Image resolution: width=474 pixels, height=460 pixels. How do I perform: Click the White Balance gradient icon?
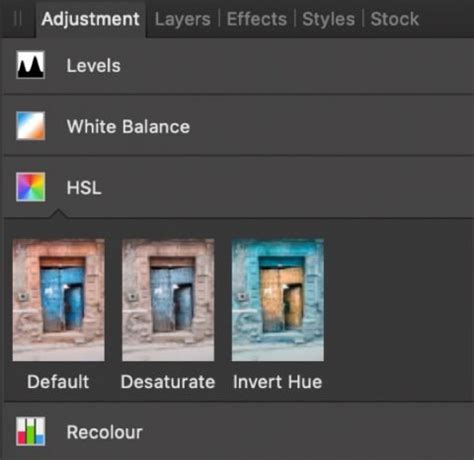pyautogui.click(x=31, y=126)
